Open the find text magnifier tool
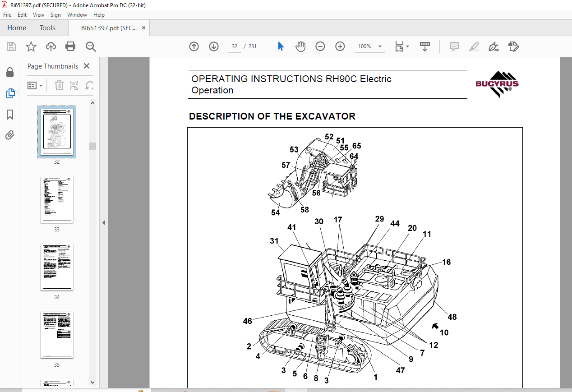The height and width of the screenshot is (392, 572). (91, 46)
